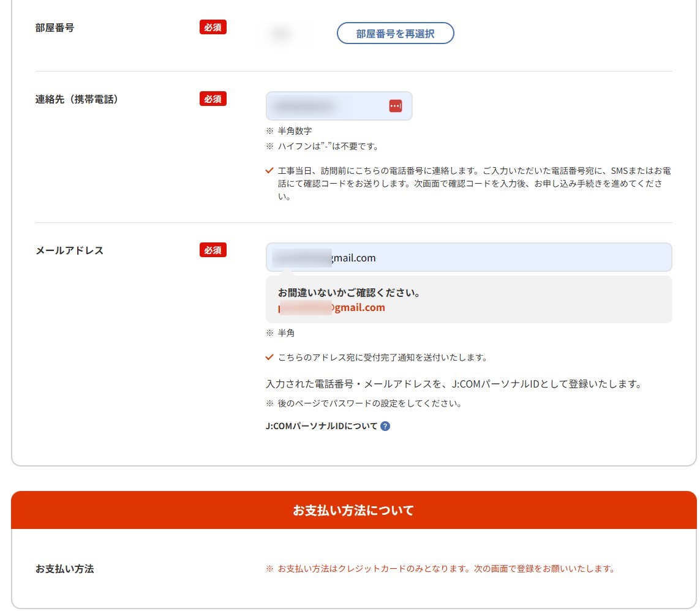
Task: Select the お支払い方法 row label
Action: coord(64,569)
